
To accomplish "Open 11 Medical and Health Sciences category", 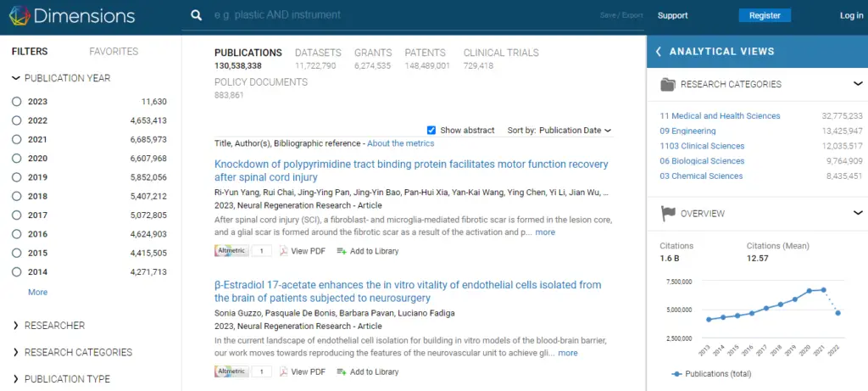I will (720, 115).
